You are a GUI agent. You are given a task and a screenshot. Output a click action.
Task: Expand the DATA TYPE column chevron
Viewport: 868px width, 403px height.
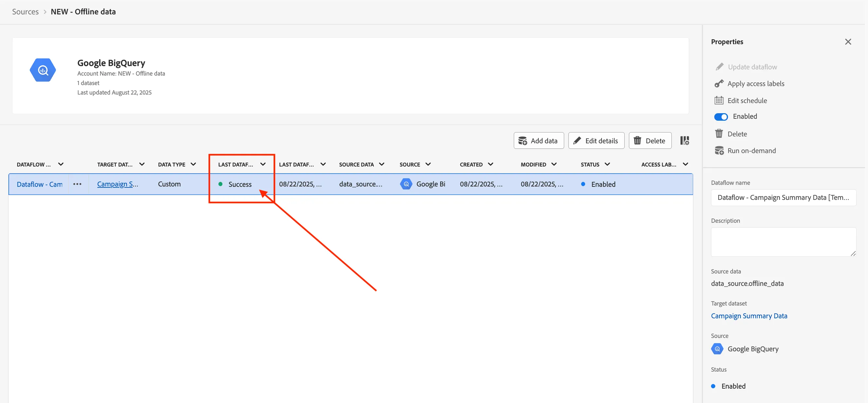[193, 164]
